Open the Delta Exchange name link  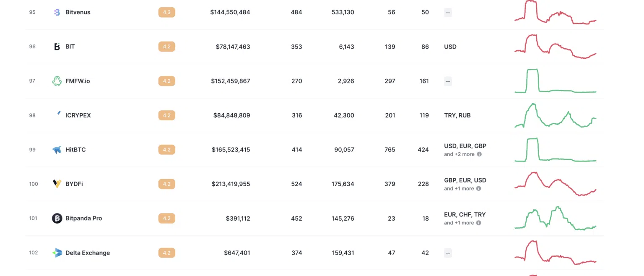coord(88,253)
